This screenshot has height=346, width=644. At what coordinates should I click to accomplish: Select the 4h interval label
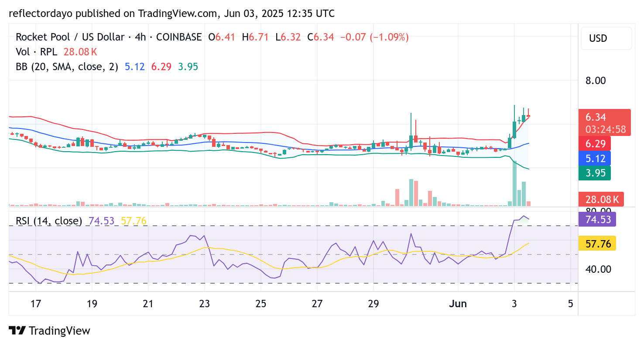tap(140, 37)
